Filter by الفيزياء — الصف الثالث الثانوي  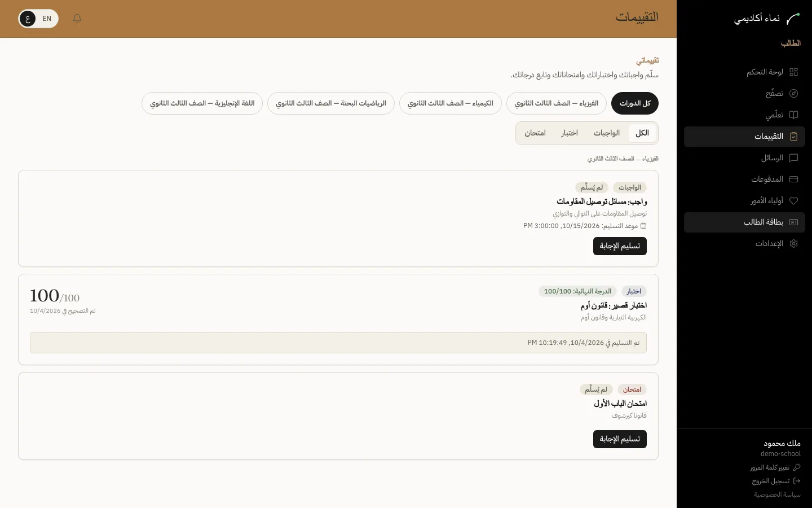coord(556,103)
